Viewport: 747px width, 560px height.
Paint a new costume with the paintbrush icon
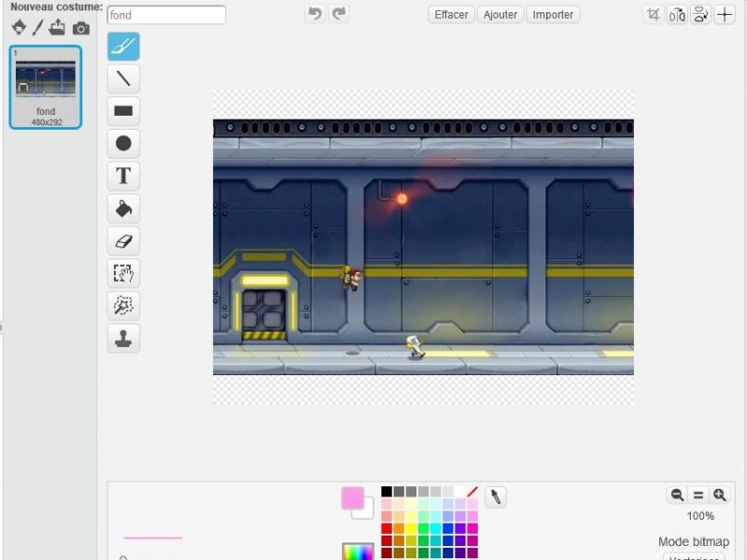pyautogui.click(x=37, y=28)
